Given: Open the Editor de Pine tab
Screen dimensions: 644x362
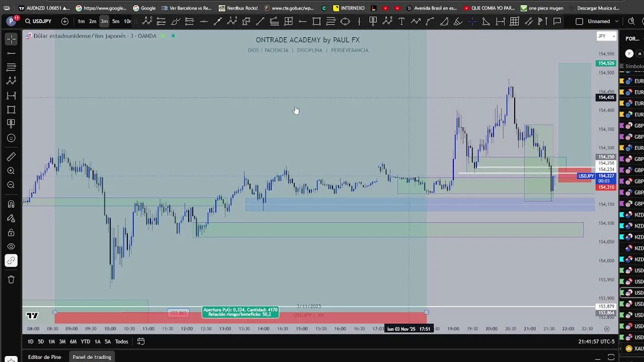Looking at the screenshot, I should point(44,357).
